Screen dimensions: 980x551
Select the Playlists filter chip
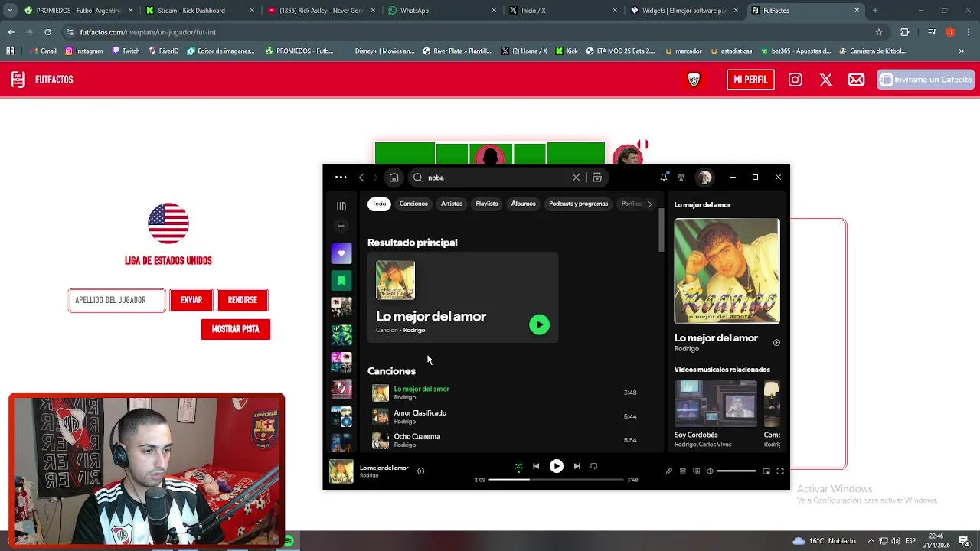[x=487, y=204]
